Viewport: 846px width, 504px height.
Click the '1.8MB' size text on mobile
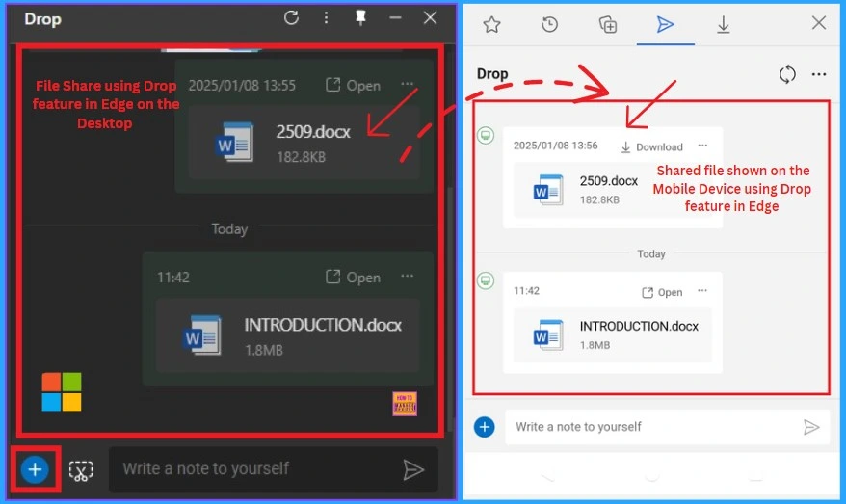coord(595,345)
